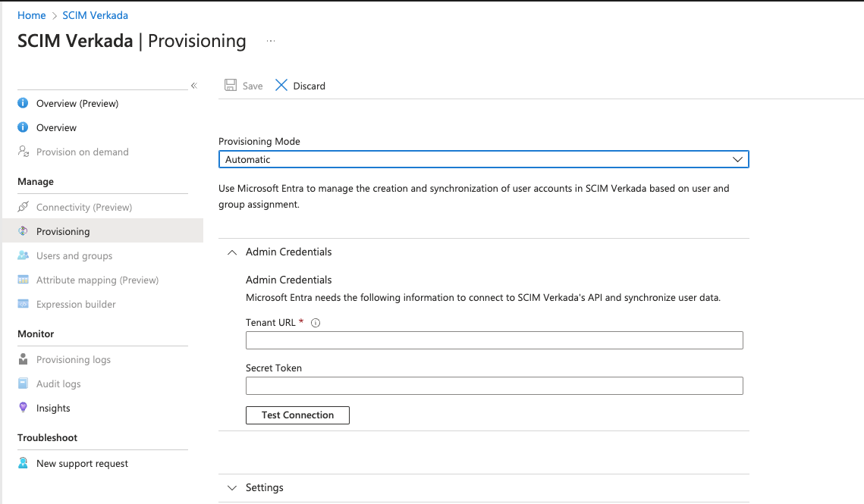This screenshot has width=864, height=504.
Task: Go to Home breadcrumb link
Action: click(x=32, y=15)
